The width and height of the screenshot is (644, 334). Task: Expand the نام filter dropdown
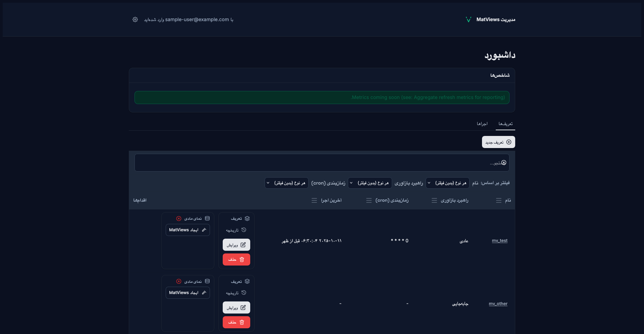pos(447,183)
